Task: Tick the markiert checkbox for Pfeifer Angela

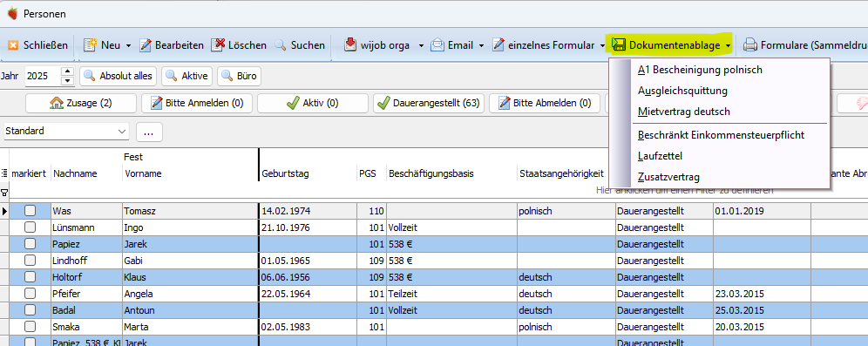Action: click(30, 294)
